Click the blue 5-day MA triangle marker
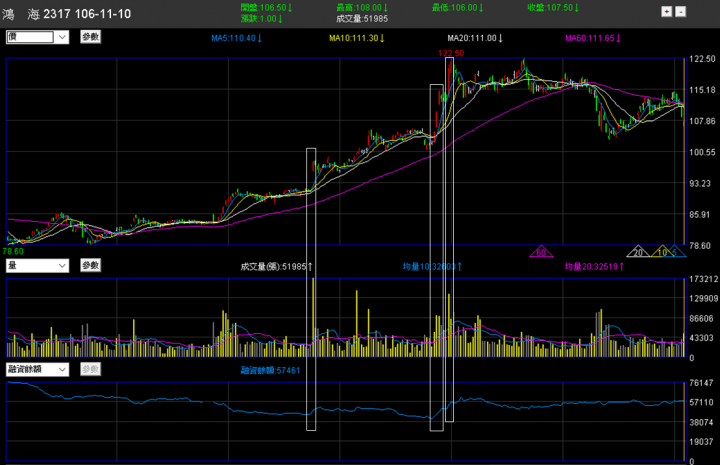The width and height of the screenshot is (720, 465). [x=675, y=252]
